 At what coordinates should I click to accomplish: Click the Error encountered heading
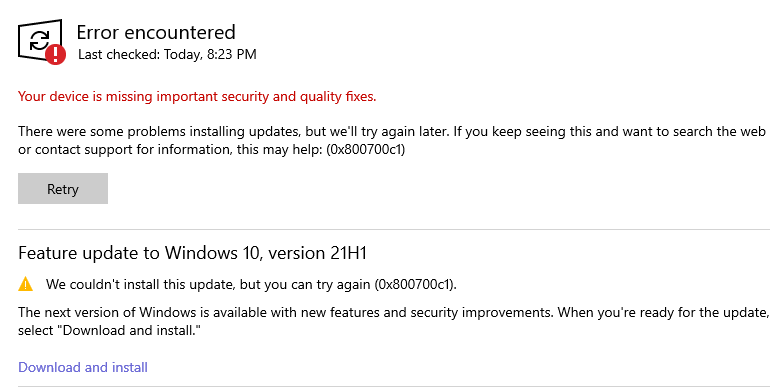click(x=156, y=32)
